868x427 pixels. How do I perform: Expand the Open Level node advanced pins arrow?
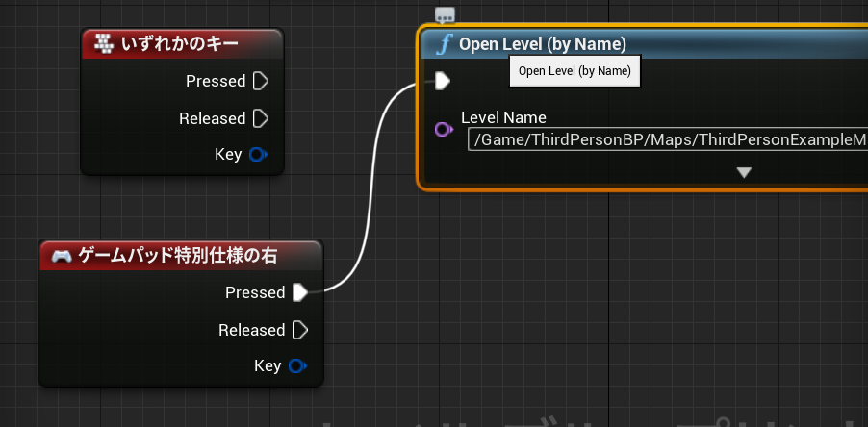(x=744, y=172)
